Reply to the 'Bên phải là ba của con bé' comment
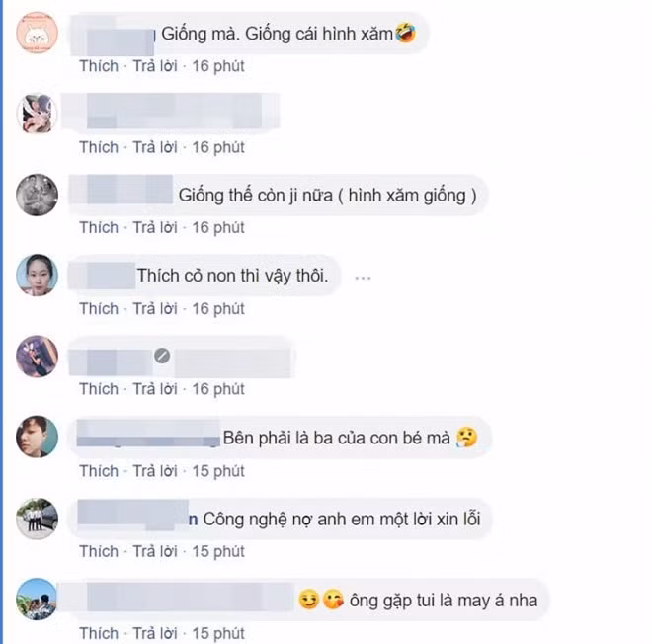The image size is (652, 644). [155, 471]
